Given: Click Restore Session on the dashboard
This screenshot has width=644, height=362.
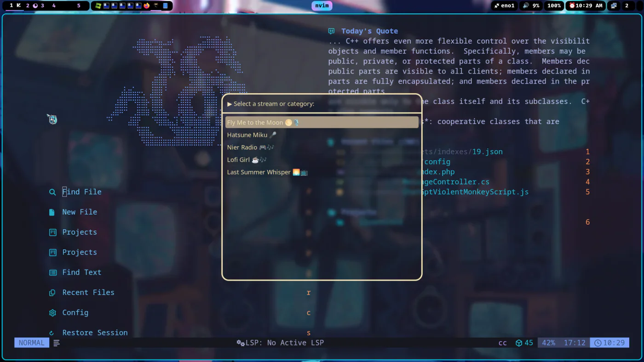Looking at the screenshot, I should click(x=95, y=333).
